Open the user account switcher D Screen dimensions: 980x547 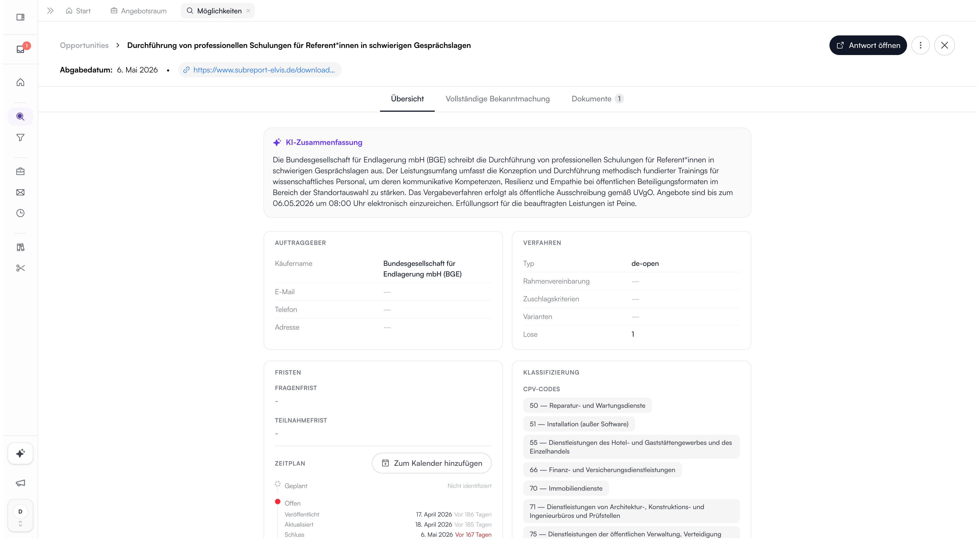pyautogui.click(x=20, y=515)
